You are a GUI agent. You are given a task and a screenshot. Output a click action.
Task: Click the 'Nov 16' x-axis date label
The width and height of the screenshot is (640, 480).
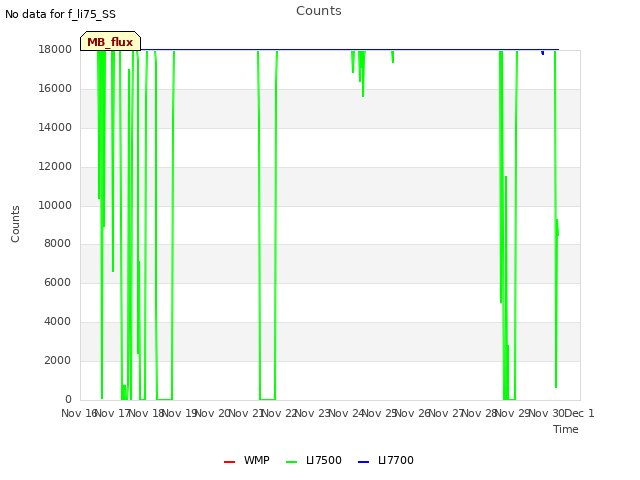tap(79, 413)
